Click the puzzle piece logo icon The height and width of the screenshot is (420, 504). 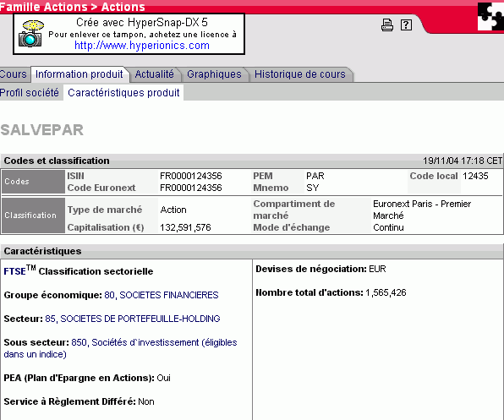pyautogui.click(x=490, y=16)
